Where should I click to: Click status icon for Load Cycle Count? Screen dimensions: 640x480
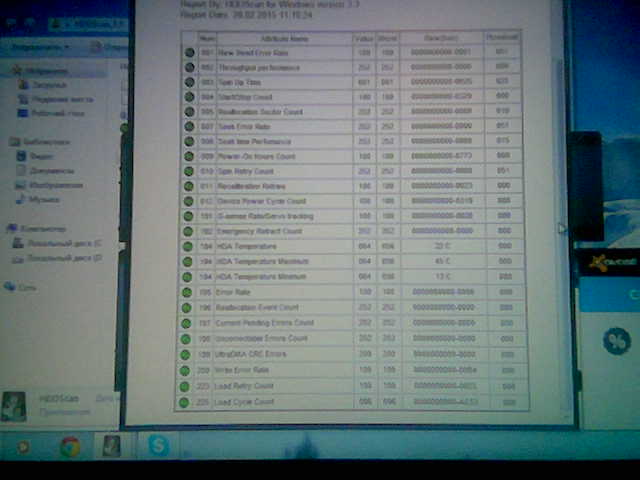[184, 402]
